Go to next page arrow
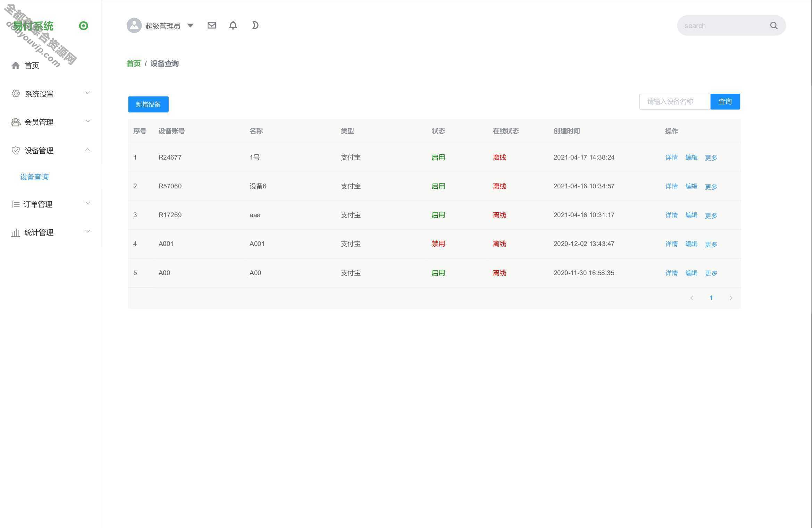 [731, 298]
